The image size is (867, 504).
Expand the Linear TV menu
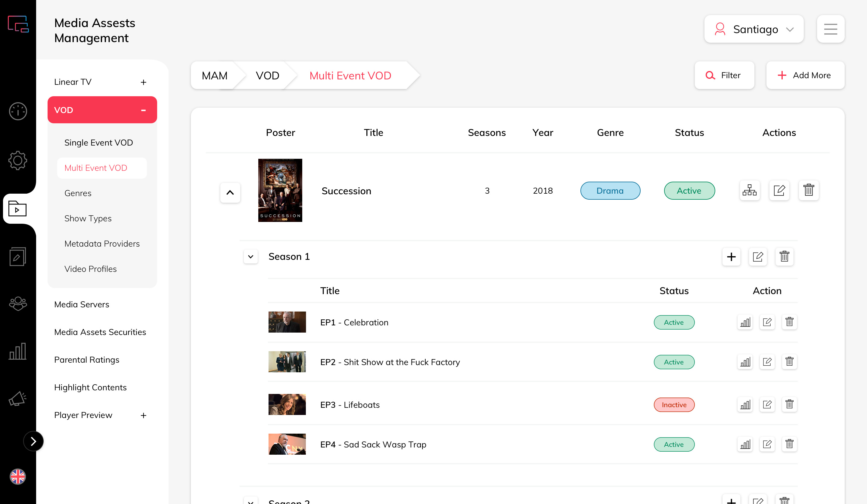pos(144,82)
